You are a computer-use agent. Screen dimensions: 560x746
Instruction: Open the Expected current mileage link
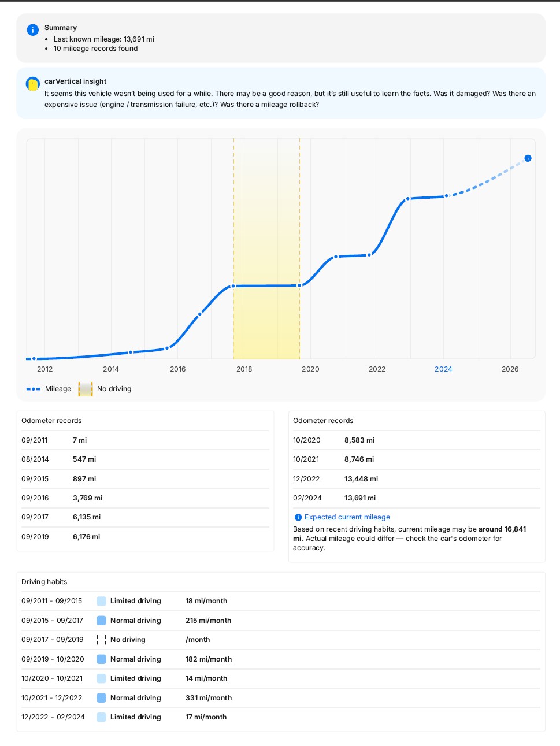(347, 517)
